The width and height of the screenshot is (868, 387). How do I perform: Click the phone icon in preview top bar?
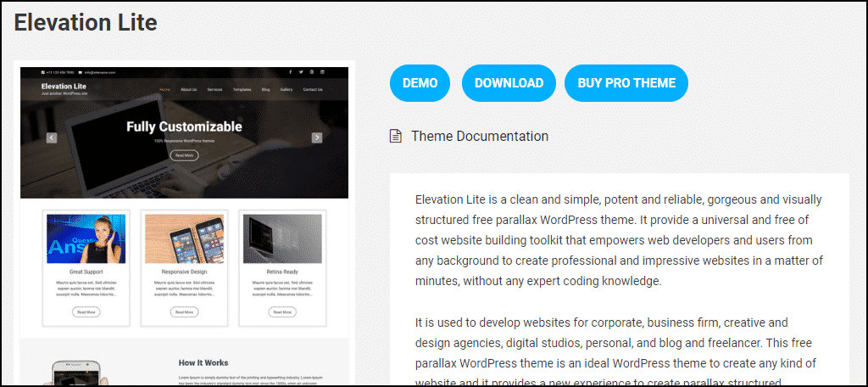click(43, 72)
